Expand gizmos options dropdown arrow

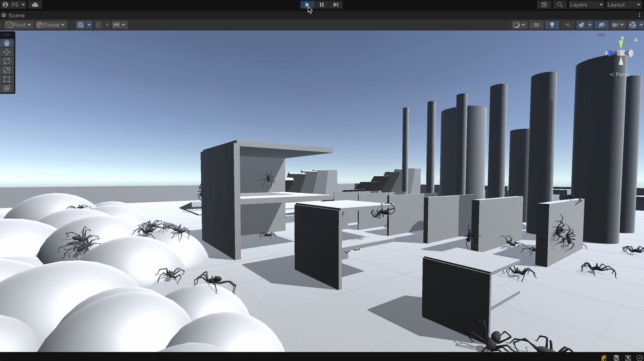point(641,25)
